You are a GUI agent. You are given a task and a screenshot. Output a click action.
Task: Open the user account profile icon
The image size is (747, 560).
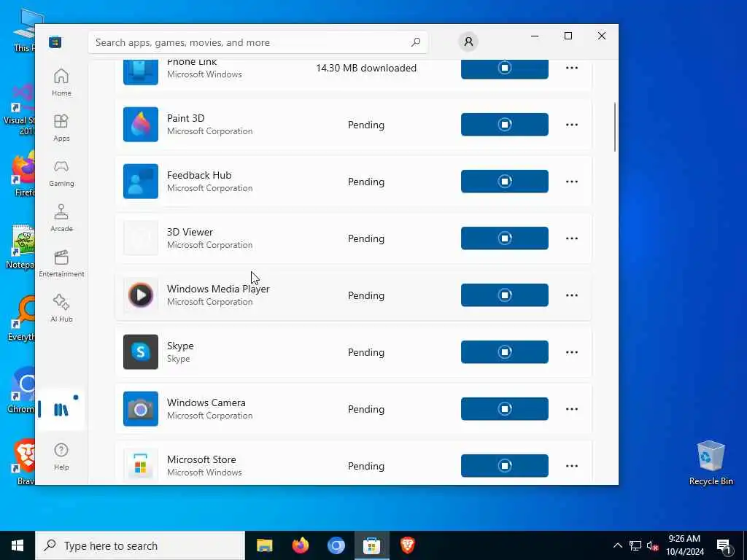tap(468, 42)
